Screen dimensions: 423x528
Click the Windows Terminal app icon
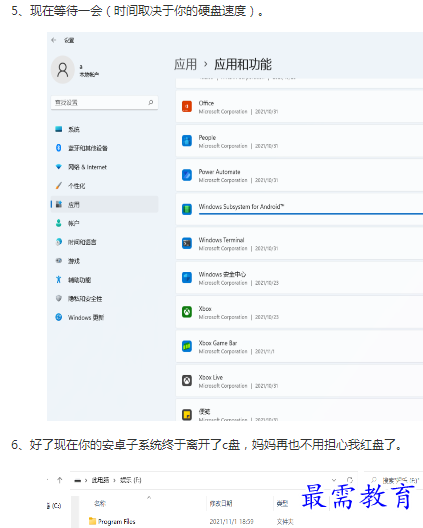point(187,243)
